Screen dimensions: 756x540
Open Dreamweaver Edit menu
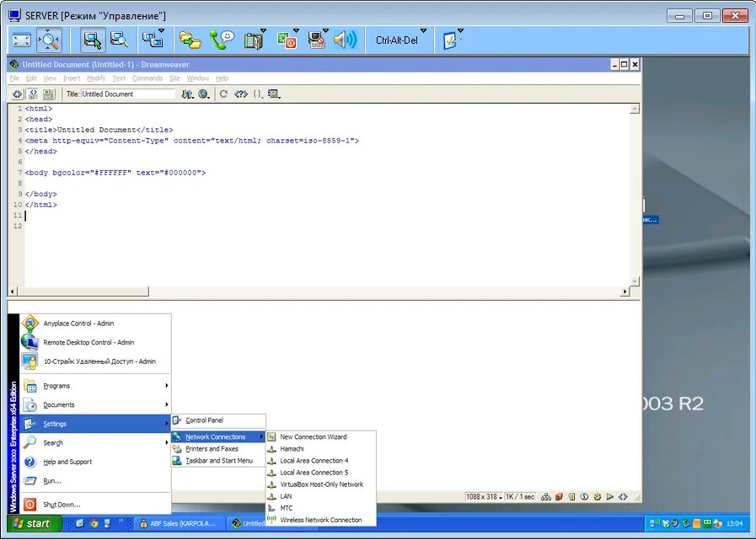click(31, 78)
